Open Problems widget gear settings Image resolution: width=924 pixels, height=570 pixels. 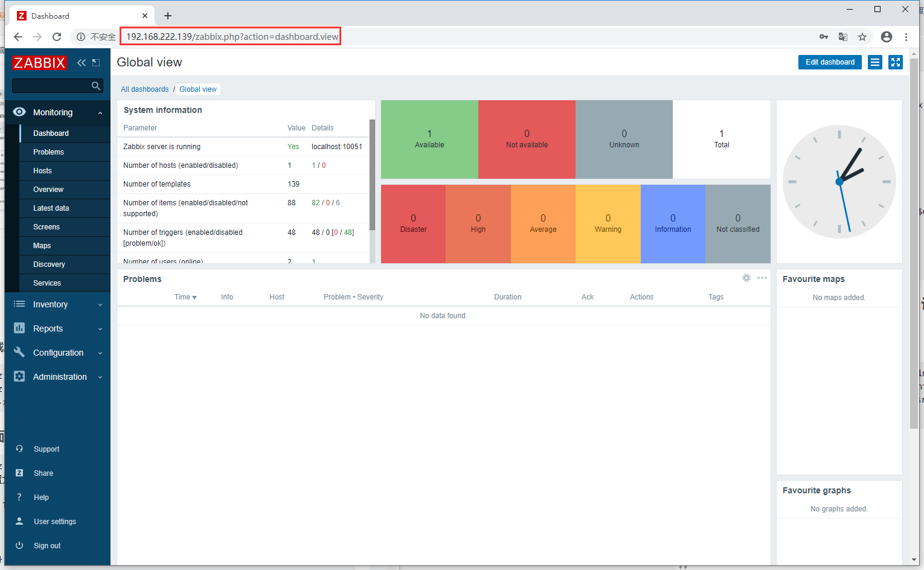[746, 278]
